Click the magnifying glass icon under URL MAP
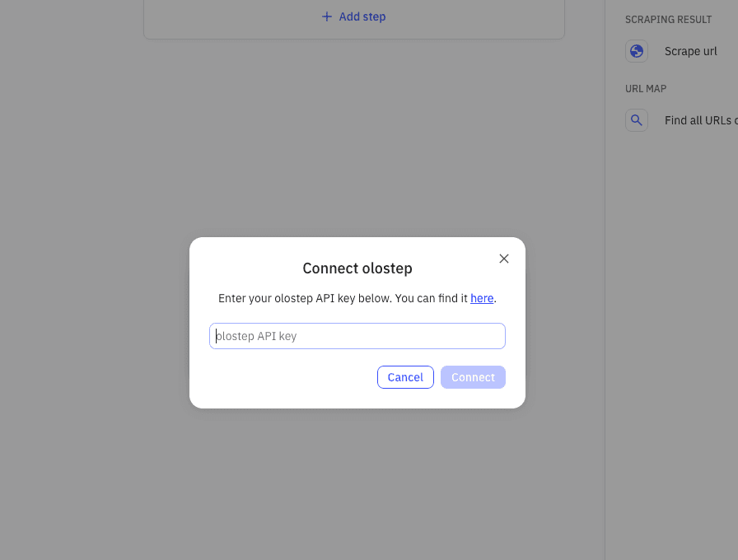The width and height of the screenshot is (738, 560). (636, 119)
